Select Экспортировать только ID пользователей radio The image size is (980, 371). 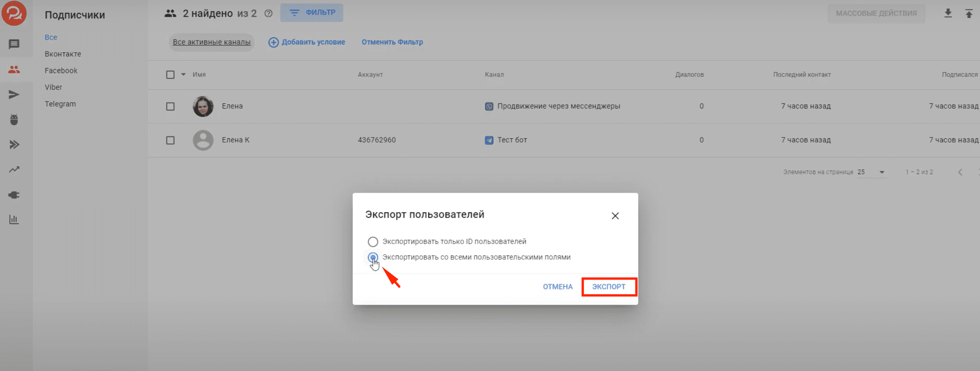pyautogui.click(x=373, y=242)
